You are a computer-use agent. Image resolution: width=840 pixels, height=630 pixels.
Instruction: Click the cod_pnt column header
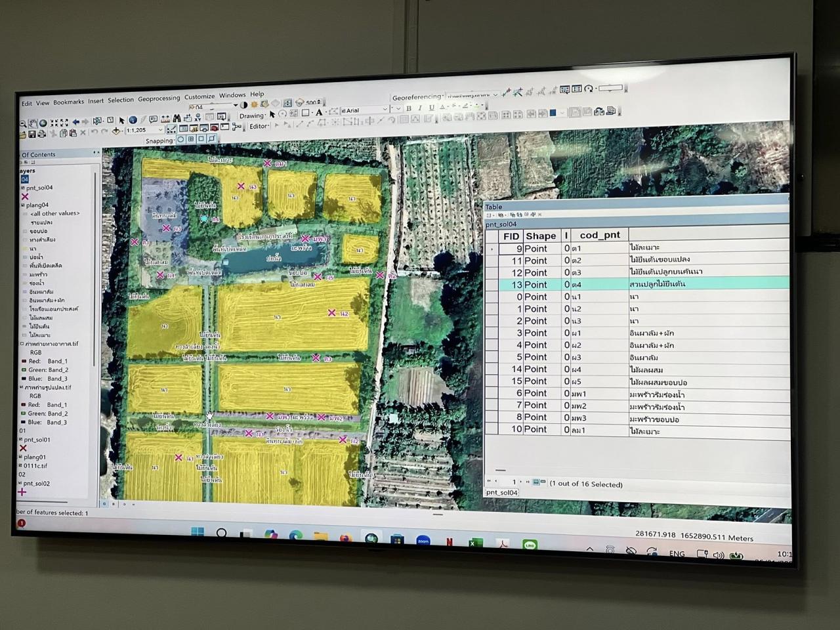[x=600, y=235]
